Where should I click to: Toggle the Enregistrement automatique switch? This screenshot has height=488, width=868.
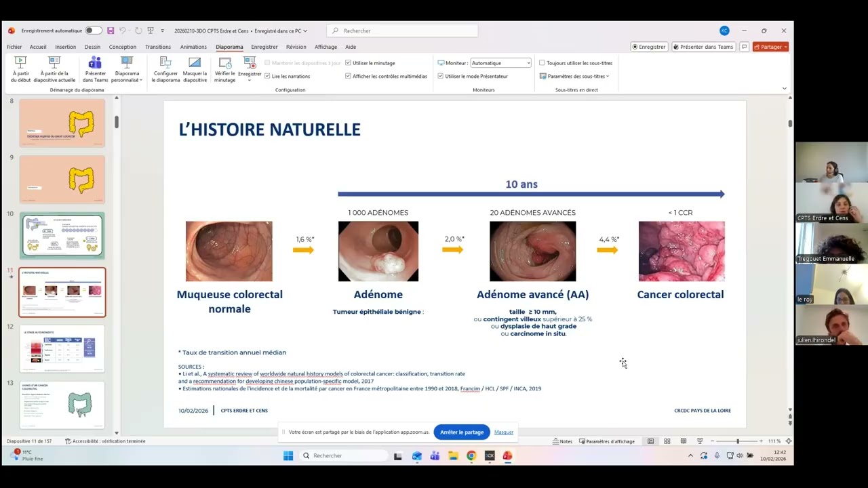tap(94, 30)
